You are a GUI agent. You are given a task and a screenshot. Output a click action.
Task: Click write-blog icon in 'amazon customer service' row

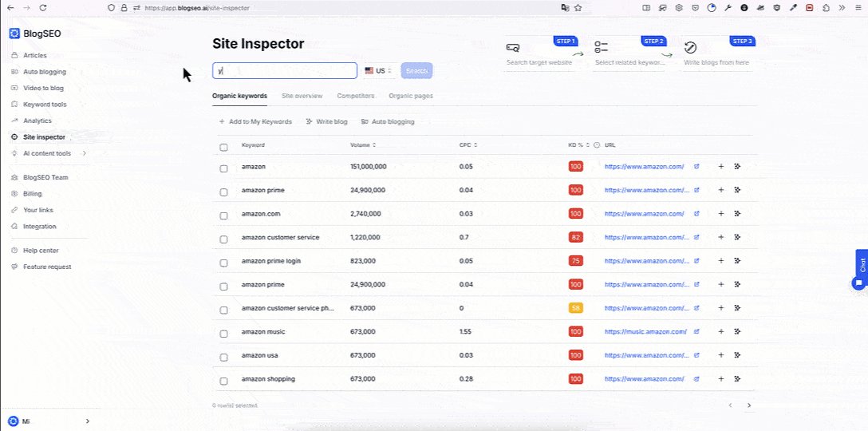click(x=737, y=237)
